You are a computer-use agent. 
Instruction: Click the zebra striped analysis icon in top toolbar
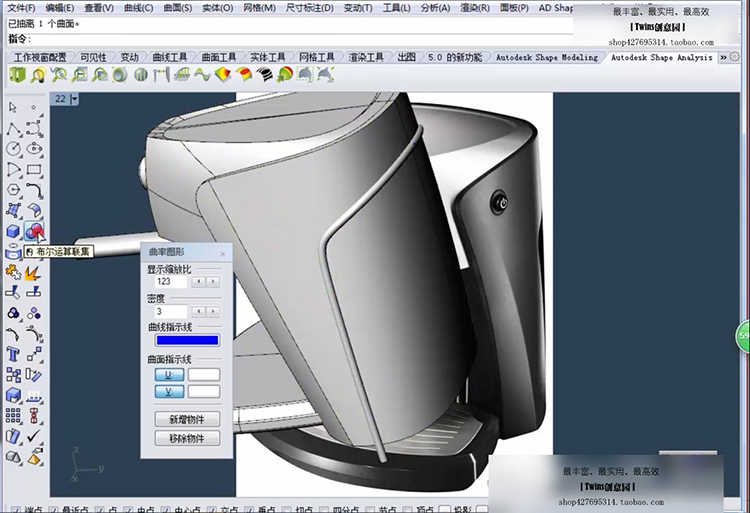tap(264, 75)
